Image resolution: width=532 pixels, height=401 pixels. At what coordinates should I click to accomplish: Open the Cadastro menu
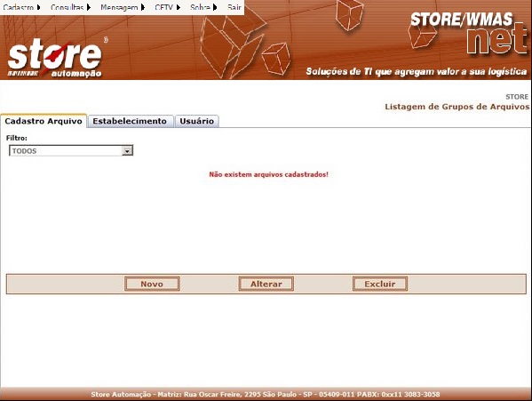tap(19, 7)
